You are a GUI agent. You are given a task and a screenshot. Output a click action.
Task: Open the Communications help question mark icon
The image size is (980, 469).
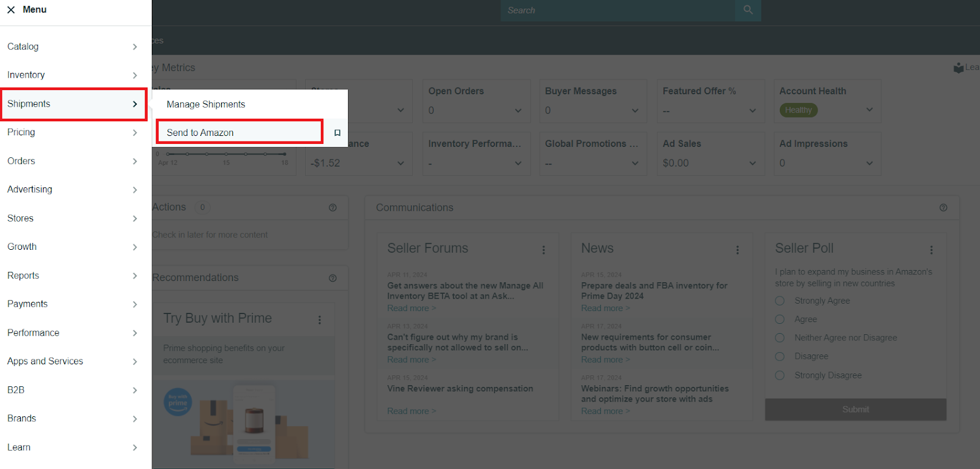click(x=943, y=208)
